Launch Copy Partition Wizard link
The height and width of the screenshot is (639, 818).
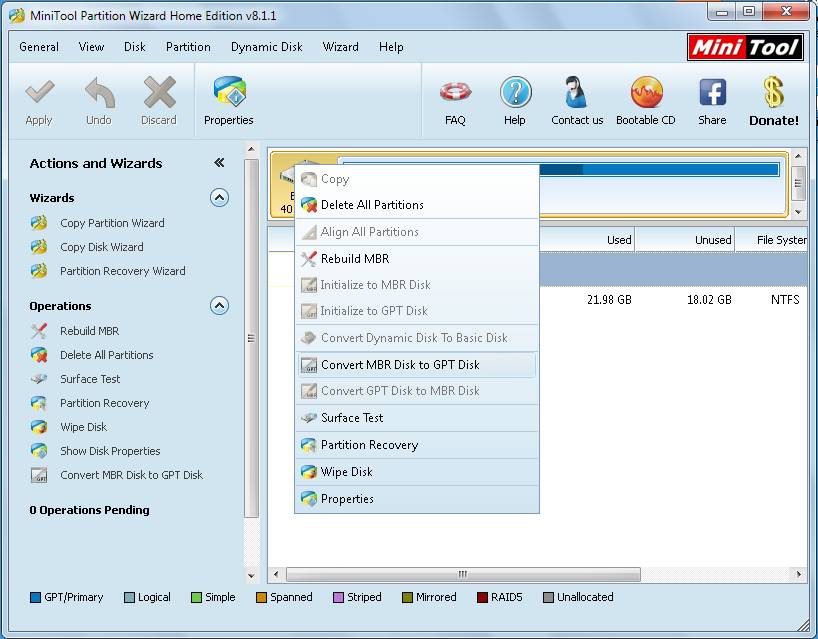click(112, 223)
